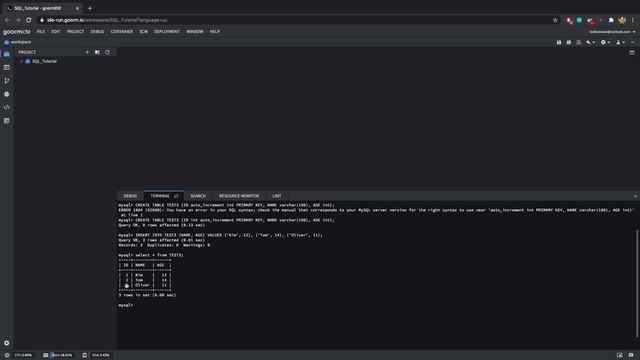Click the bottom-right notification icon
This screenshot has height=360, width=640.
coord(631,355)
